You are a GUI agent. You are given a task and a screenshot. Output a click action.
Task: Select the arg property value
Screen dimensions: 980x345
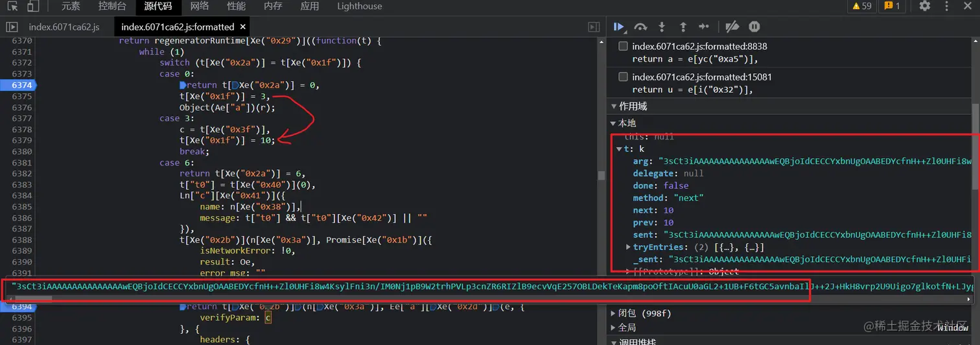[x=815, y=161]
